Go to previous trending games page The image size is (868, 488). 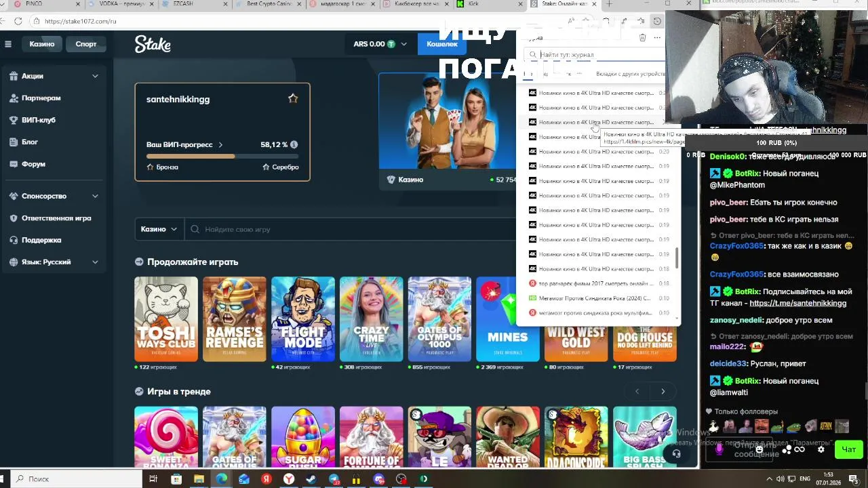point(637,391)
